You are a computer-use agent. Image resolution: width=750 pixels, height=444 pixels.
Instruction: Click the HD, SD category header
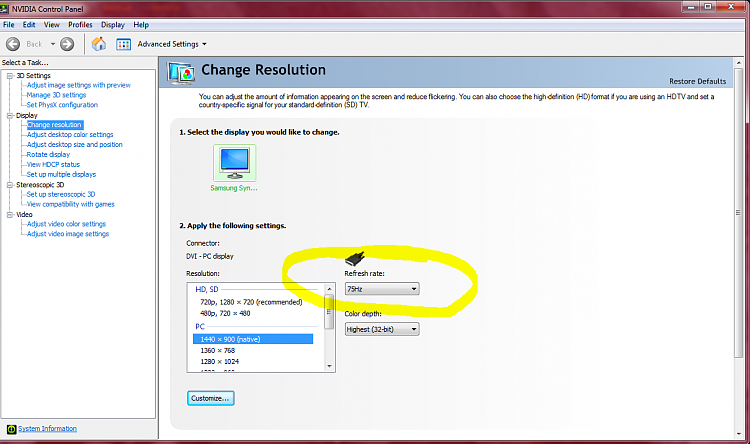click(207, 289)
